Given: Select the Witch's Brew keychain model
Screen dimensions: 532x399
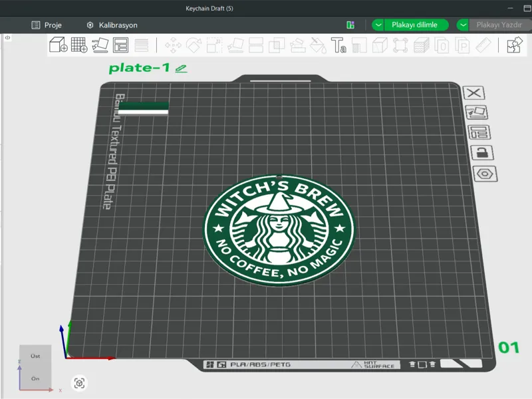Looking at the screenshot, I should coord(279,230).
